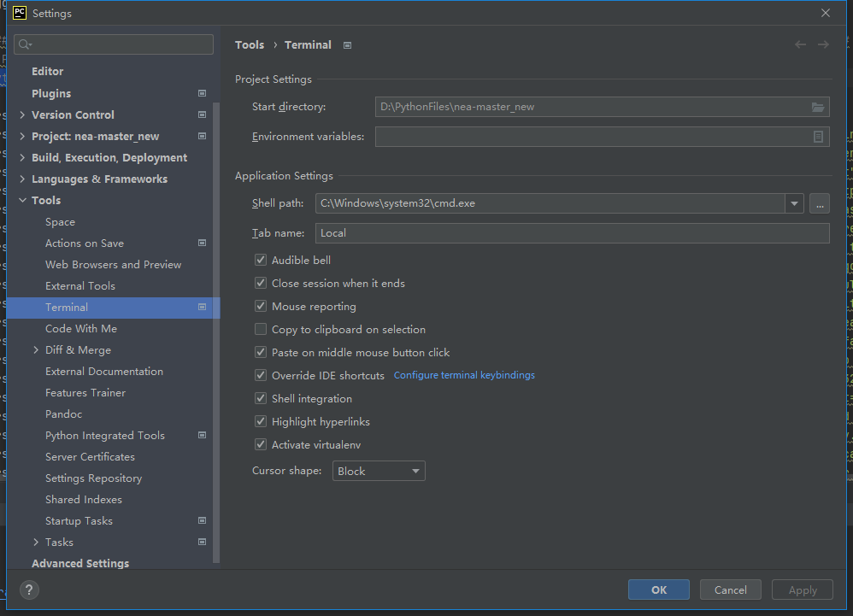Expand the Project: nea-master_new section
853x616 pixels.
[x=22, y=136]
